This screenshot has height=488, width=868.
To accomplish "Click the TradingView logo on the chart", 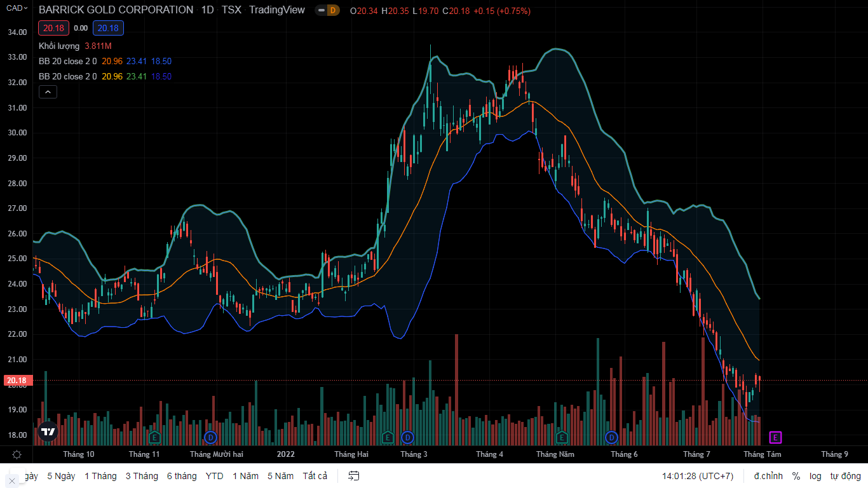I will pyautogui.click(x=48, y=431).
